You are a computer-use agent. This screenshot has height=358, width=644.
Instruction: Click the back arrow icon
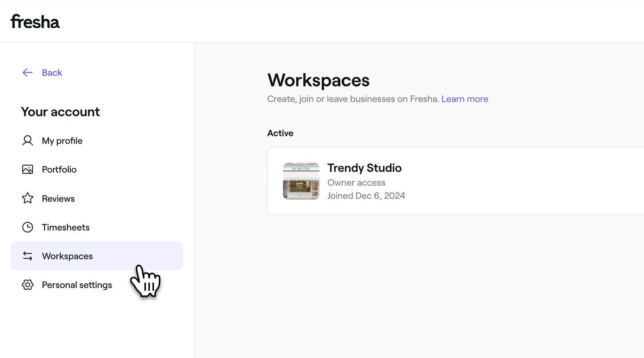27,72
